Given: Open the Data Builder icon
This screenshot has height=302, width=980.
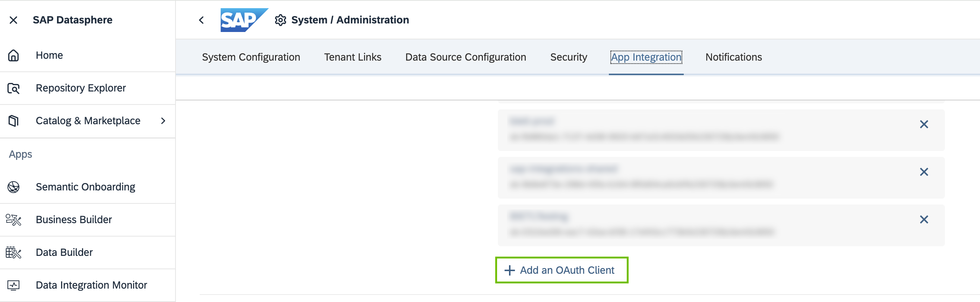Looking at the screenshot, I should [x=13, y=252].
